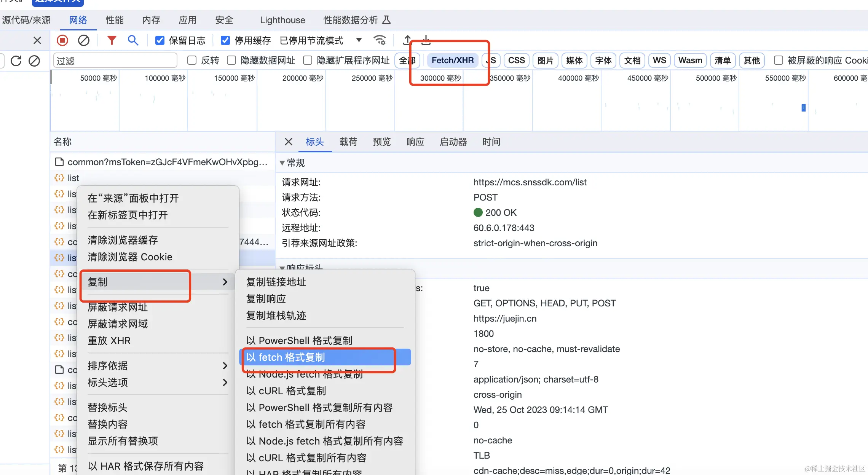
Task: Select the Fetch/XHR filter button
Action: [x=452, y=61]
